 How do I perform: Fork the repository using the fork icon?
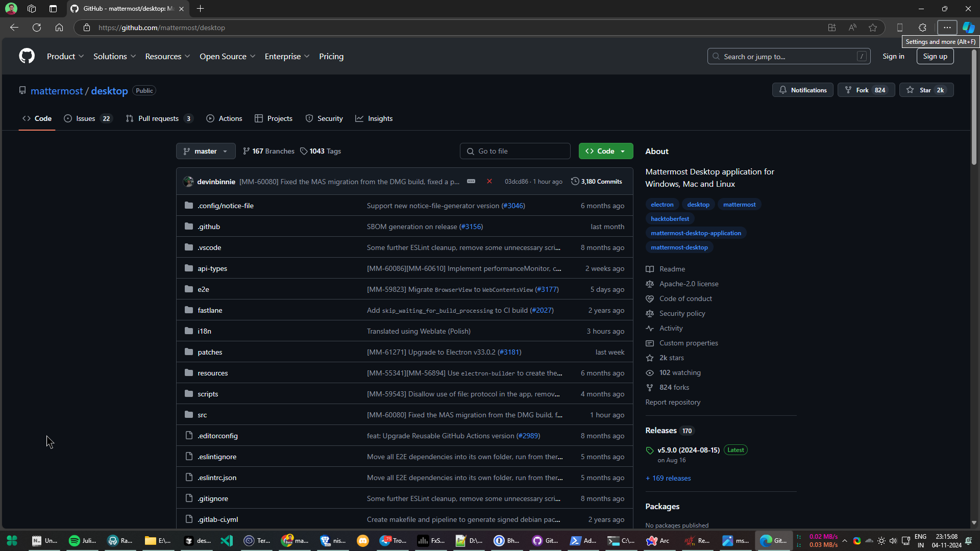pyautogui.click(x=848, y=90)
